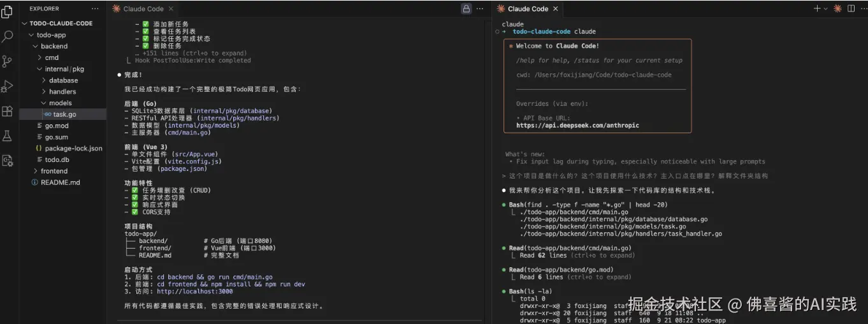Click the lock editor group icon

(466, 9)
